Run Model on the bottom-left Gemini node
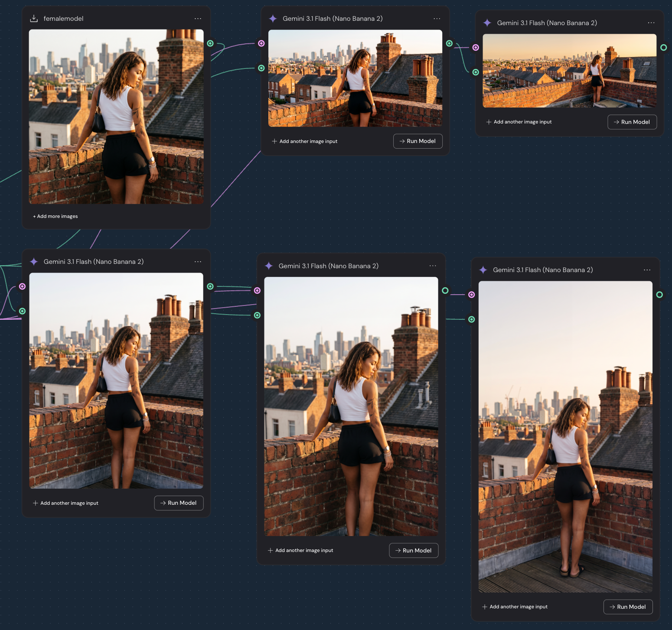This screenshot has height=630, width=672. 179,503
